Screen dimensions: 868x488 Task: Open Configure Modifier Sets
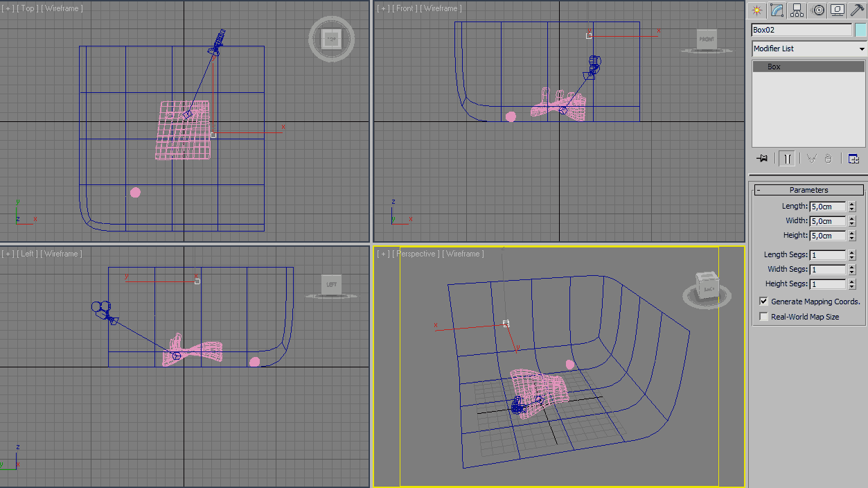point(853,159)
